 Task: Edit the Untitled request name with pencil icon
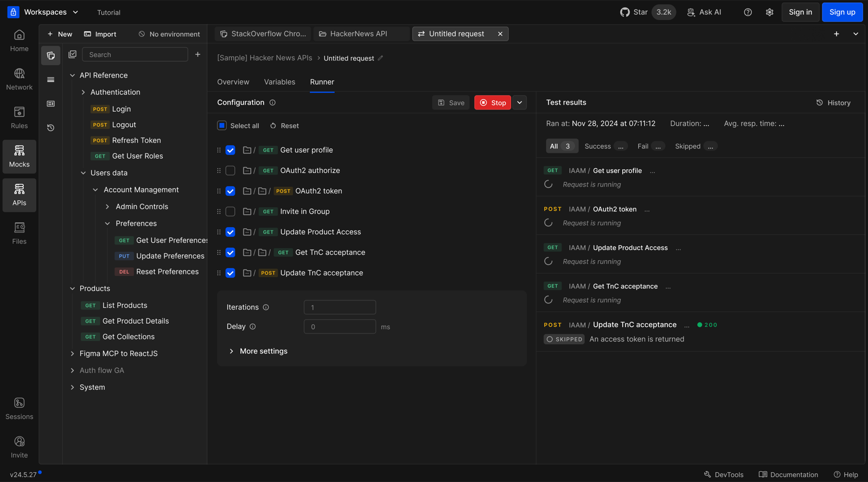[380, 58]
